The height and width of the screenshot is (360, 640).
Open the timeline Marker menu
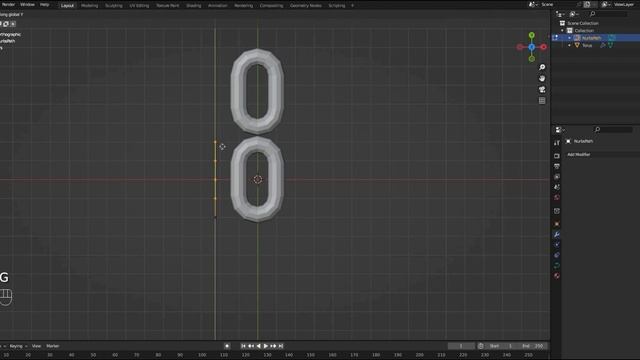click(53, 346)
